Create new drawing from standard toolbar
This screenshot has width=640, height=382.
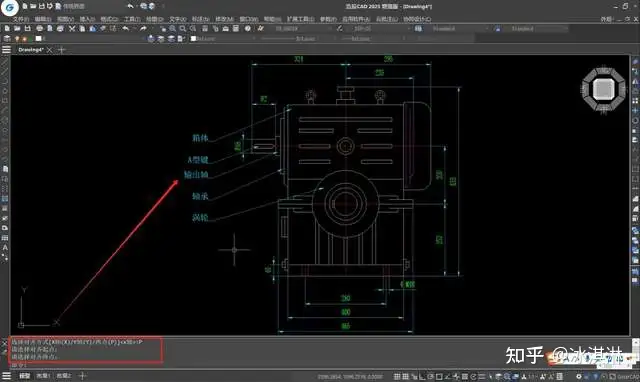[7, 29]
